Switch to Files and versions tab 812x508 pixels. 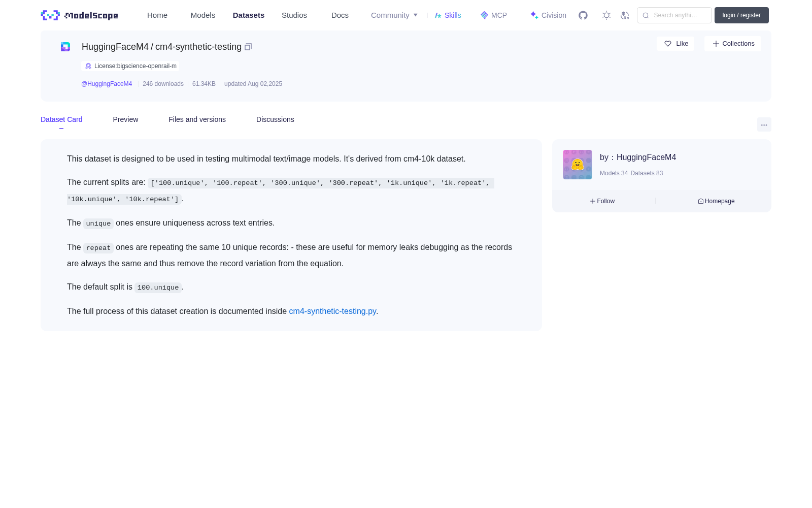(197, 119)
